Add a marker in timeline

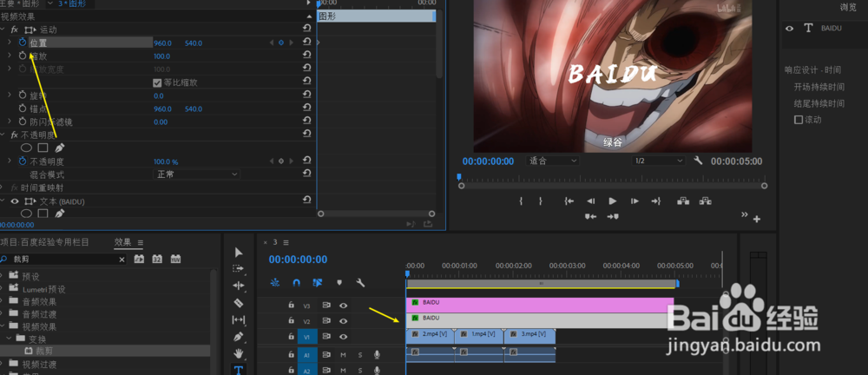[x=339, y=282]
